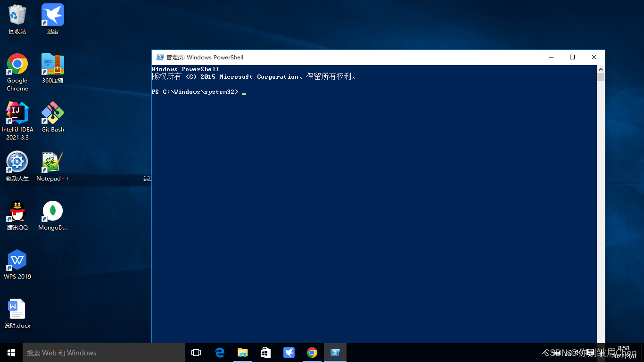Open File Explorer from the taskbar
This screenshot has width=644, height=362.
[243, 353]
